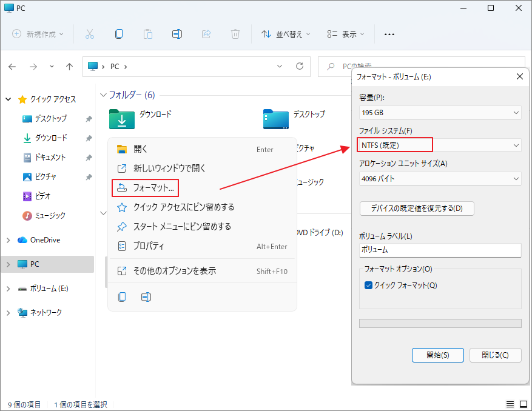Navigate up one folder level
Image resolution: width=532 pixels, height=411 pixels.
69,67
